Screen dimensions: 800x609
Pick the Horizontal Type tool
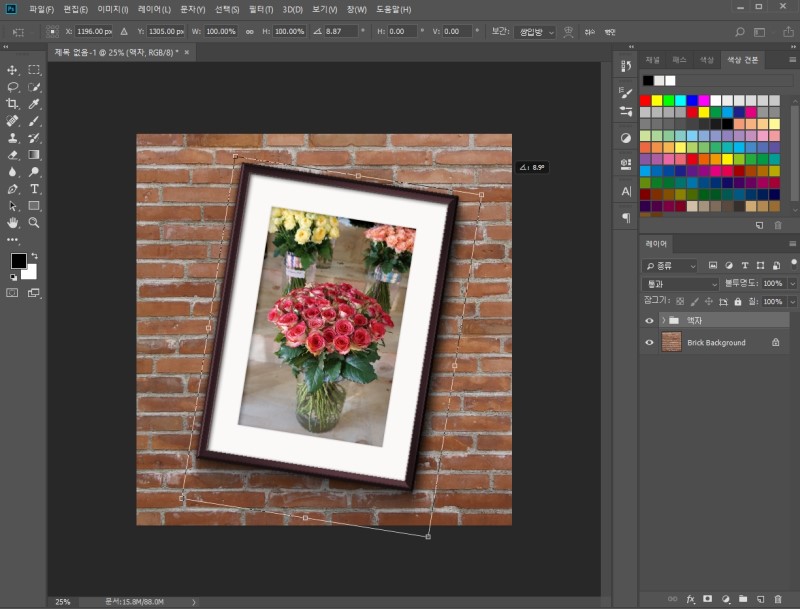coord(34,189)
